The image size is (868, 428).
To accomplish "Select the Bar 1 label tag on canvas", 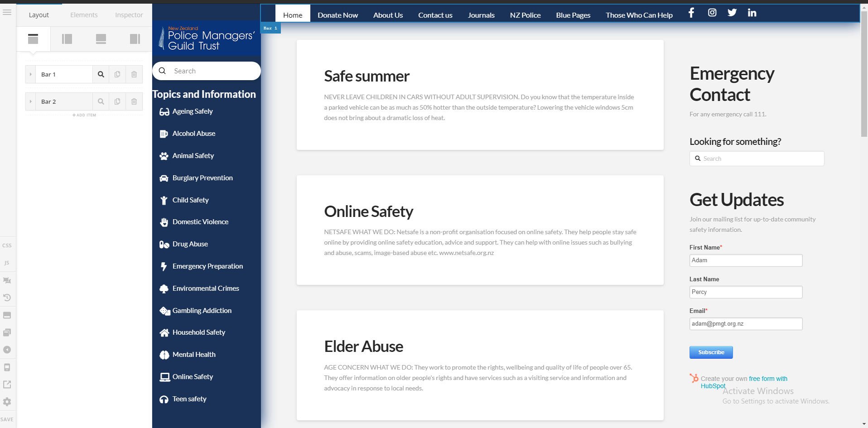I will (270, 28).
